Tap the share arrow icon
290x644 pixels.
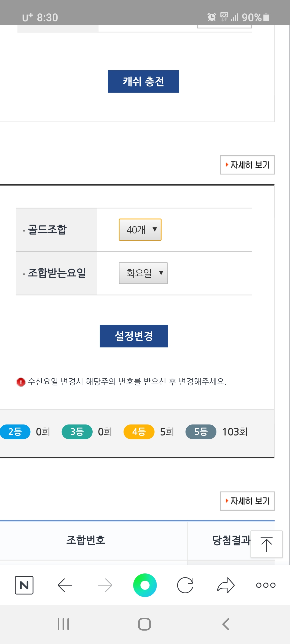[226, 585]
